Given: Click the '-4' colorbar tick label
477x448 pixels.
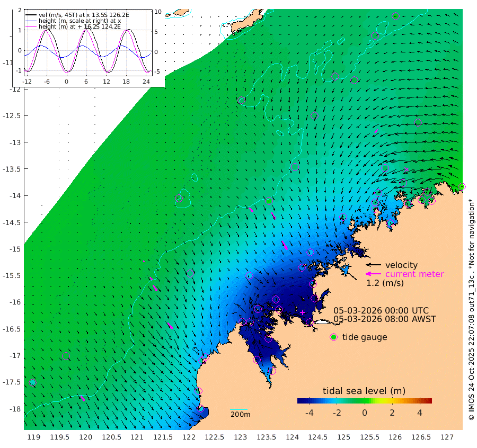Looking at the screenshot, I should point(309,413).
